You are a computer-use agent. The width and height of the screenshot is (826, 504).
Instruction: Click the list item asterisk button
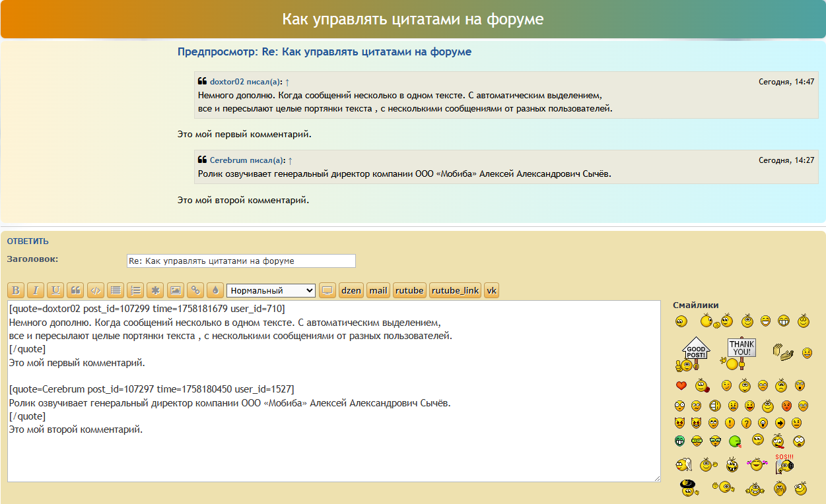point(155,290)
